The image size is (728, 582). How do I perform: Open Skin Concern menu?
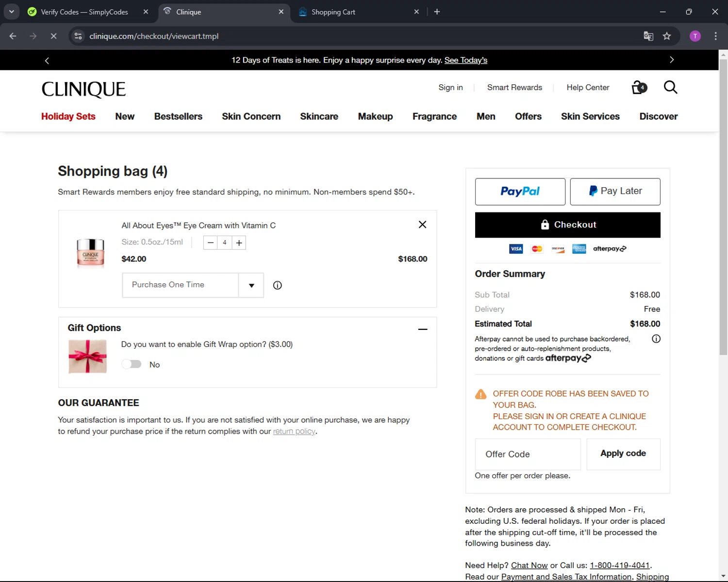251,116
